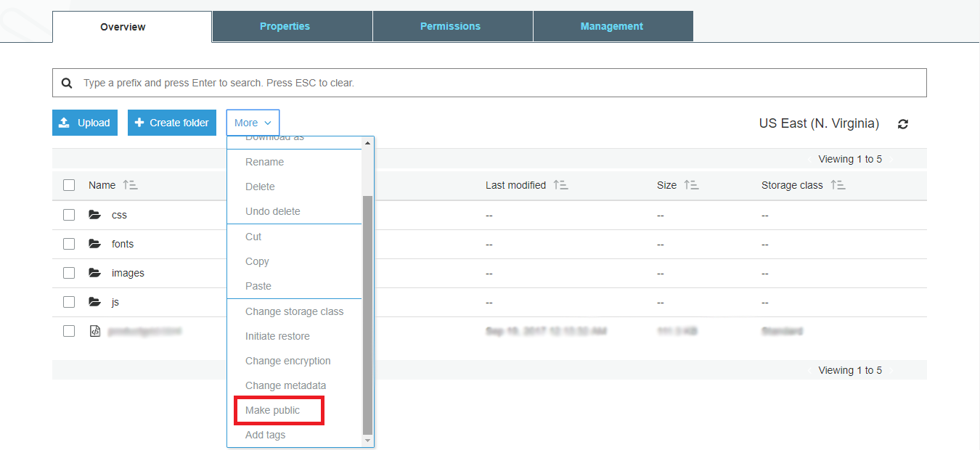Click the js folder icon

click(94, 302)
